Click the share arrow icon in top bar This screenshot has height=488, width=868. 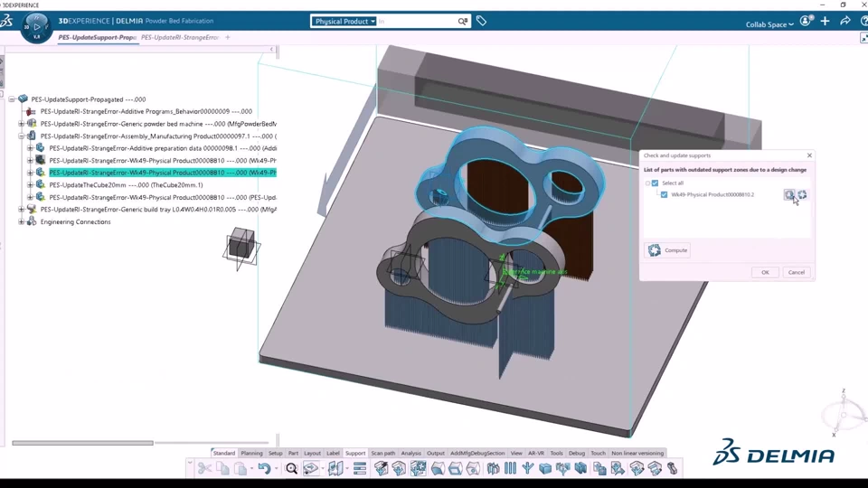point(844,21)
